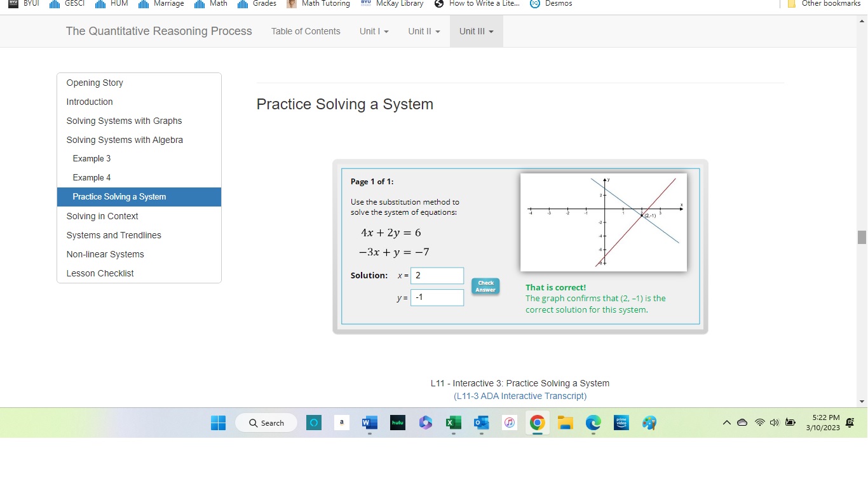The width and height of the screenshot is (868, 488).
Task: Expand the Unit I dropdown menu
Action: [x=374, y=31]
